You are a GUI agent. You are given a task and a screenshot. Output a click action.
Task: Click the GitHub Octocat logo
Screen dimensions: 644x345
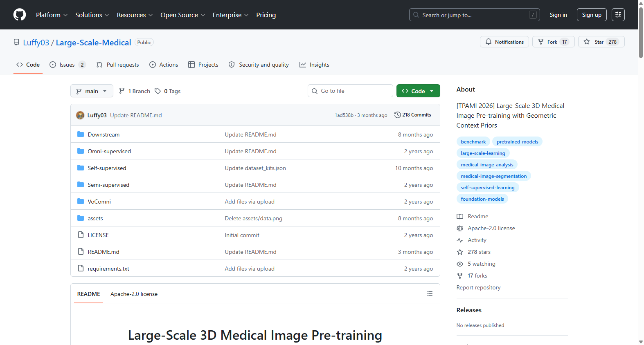(20, 15)
